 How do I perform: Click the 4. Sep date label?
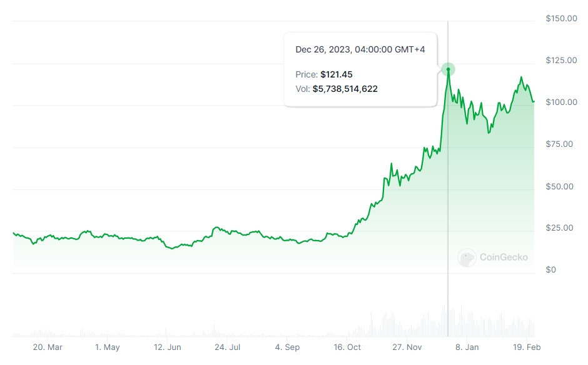click(x=287, y=347)
